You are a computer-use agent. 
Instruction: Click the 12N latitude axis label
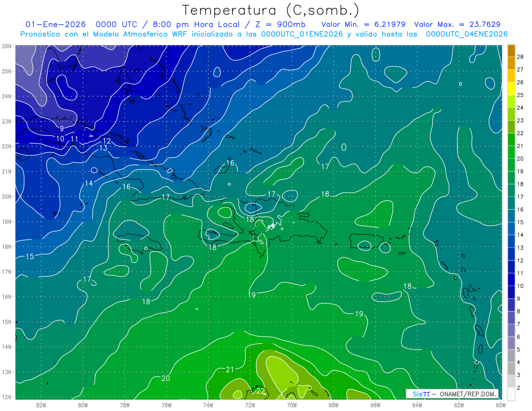[6, 397]
